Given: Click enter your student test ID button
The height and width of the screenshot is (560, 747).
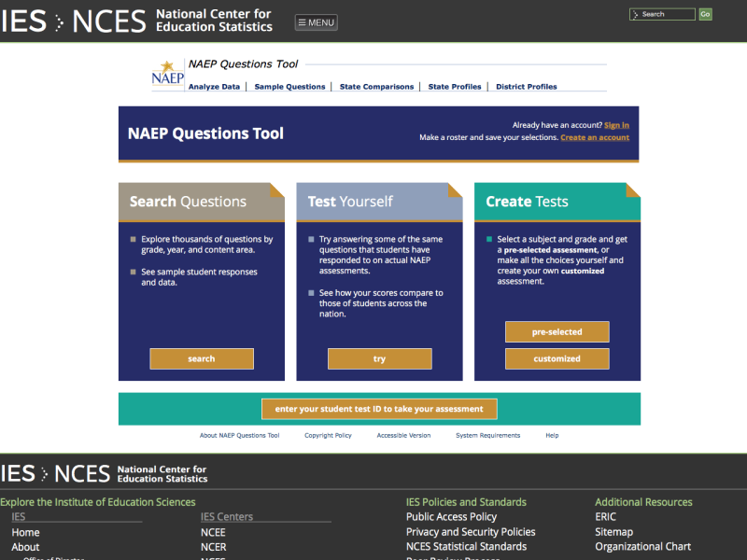Looking at the screenshot, I should pos(379,409).
